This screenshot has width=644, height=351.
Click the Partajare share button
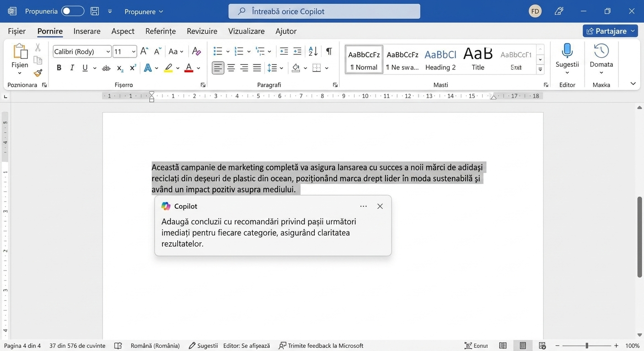pos(610,31)
